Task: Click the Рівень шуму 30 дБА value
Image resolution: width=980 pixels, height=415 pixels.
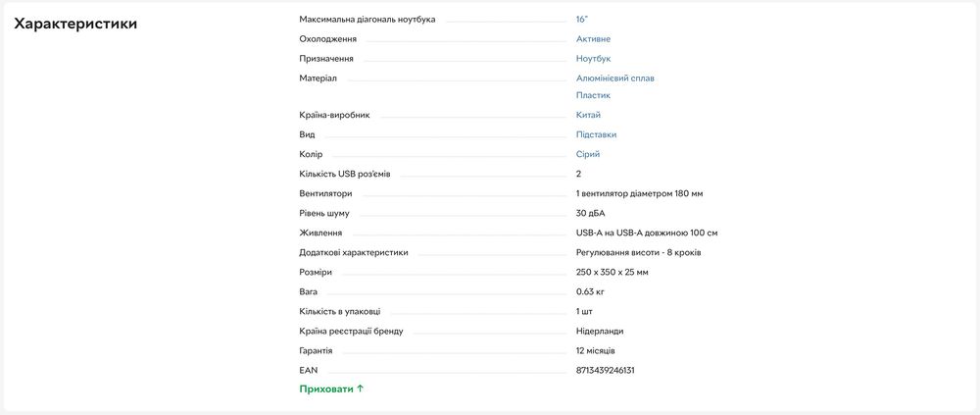Action: (591, 214)
